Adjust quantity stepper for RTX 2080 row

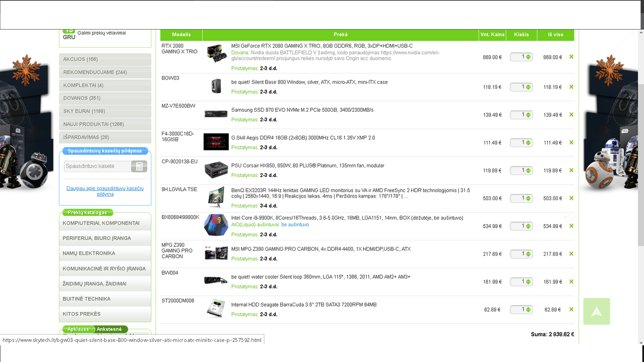528,57
